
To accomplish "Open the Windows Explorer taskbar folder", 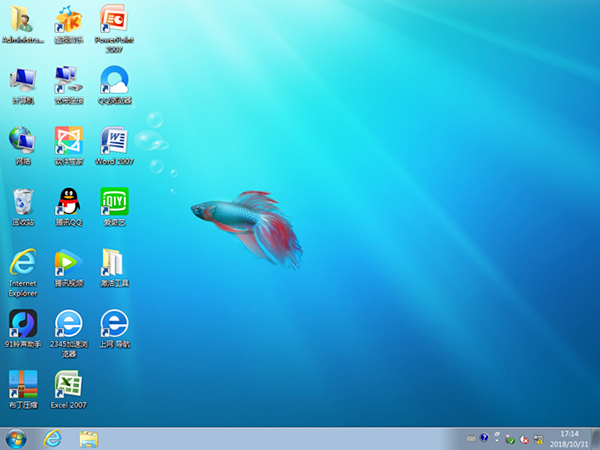I will click(89, 439).
